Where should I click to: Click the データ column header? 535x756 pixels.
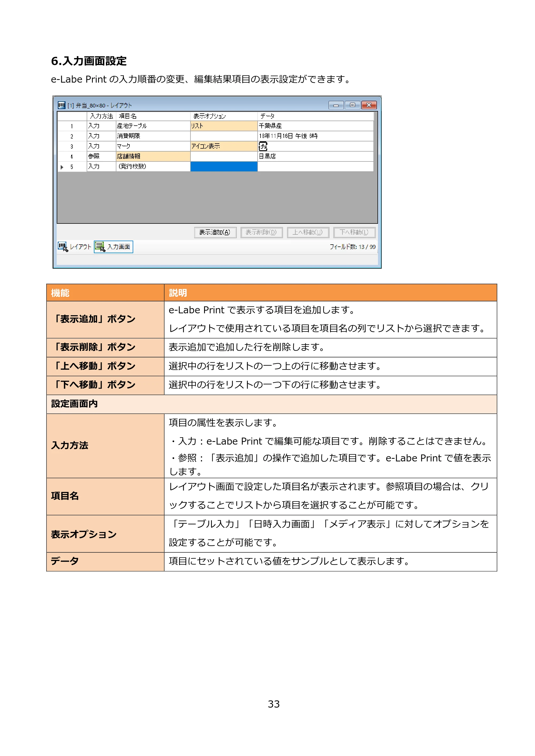[x=315, y=116]
